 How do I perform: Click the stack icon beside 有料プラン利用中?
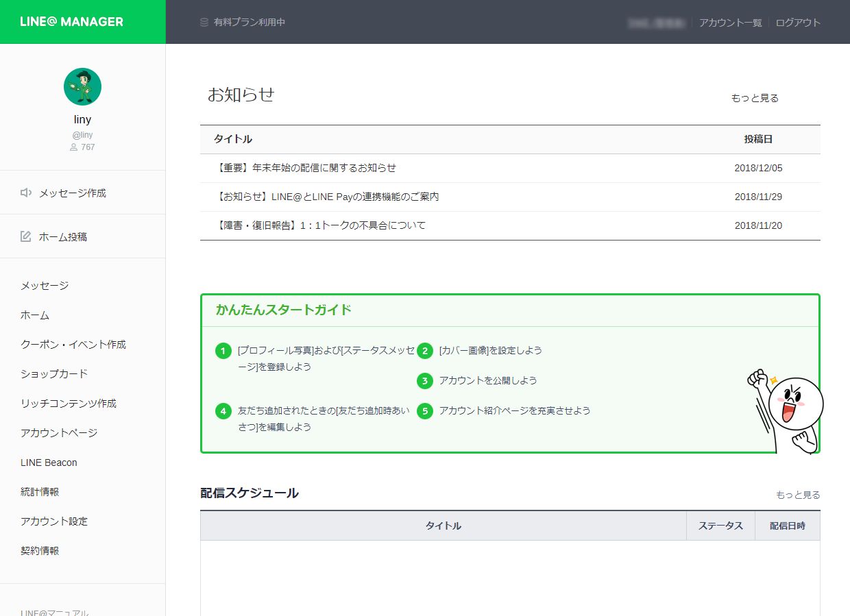point(204,23)
